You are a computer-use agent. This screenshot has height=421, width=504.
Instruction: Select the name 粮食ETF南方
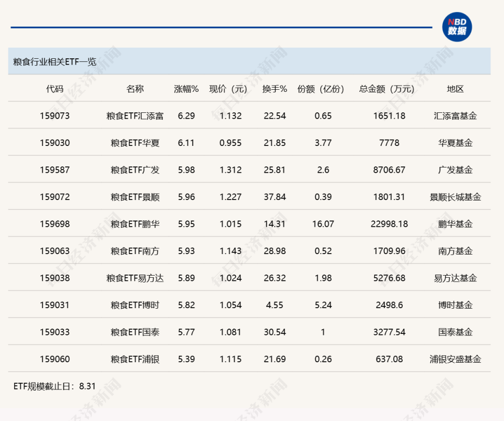click(x=135, y=251)
